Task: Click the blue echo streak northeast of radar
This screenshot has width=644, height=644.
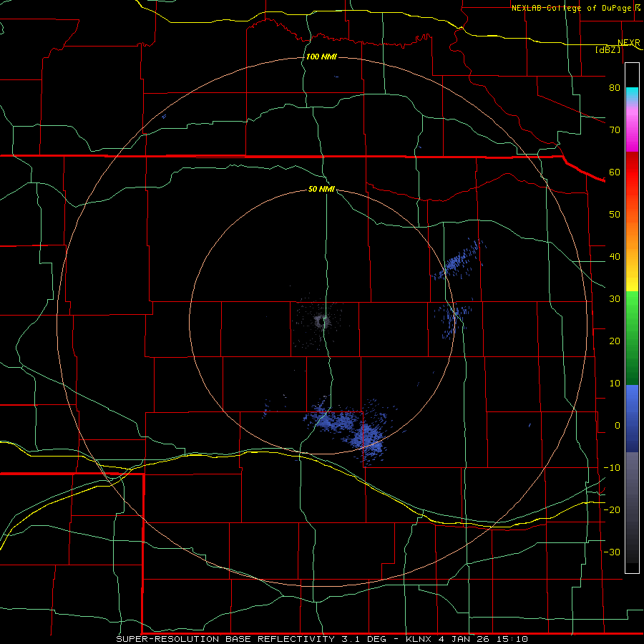Action: click(459, 260)
